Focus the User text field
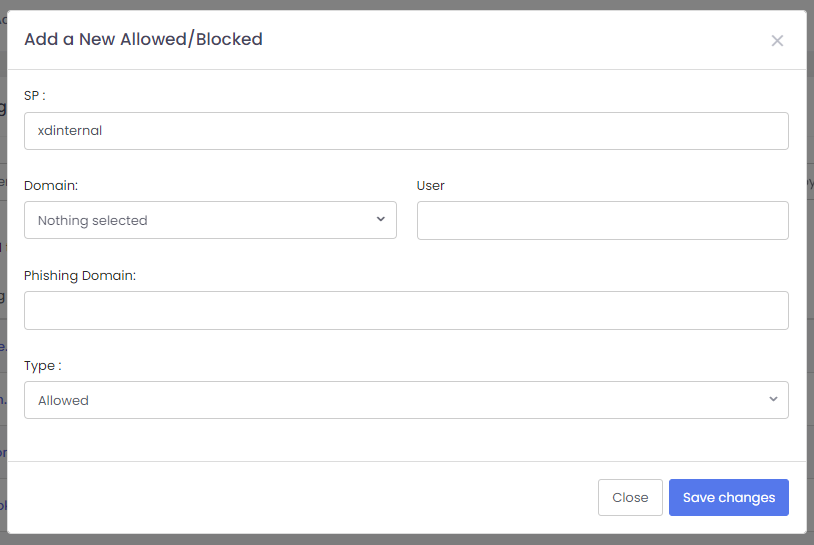814x545 pixels. tap(602, 220)
